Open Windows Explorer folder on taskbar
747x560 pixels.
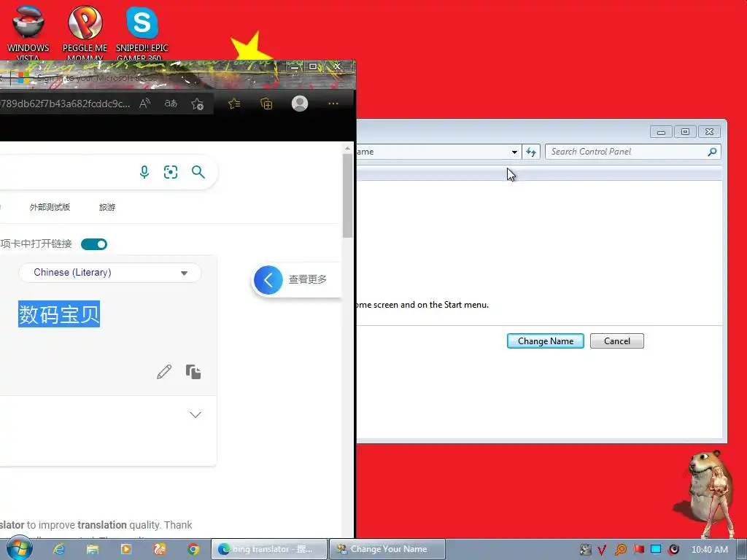pyautogui.click(x=93, y=549)
